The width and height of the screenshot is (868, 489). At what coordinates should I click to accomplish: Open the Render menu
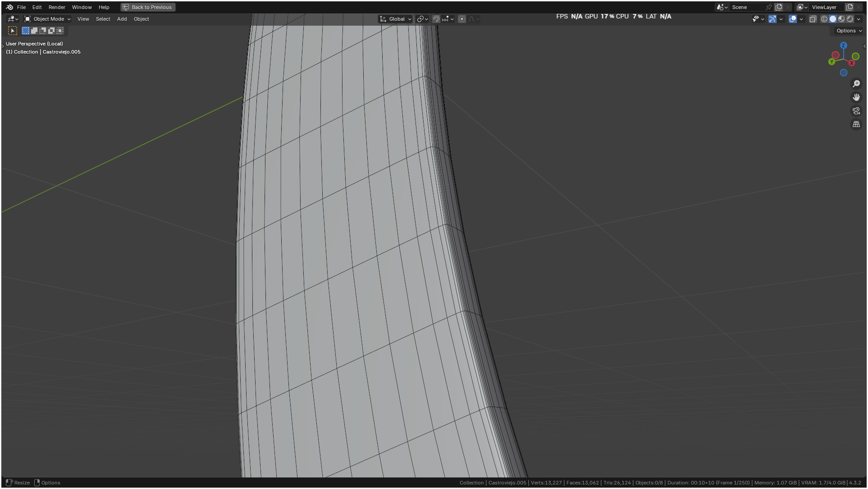click(x=57, y=7)
